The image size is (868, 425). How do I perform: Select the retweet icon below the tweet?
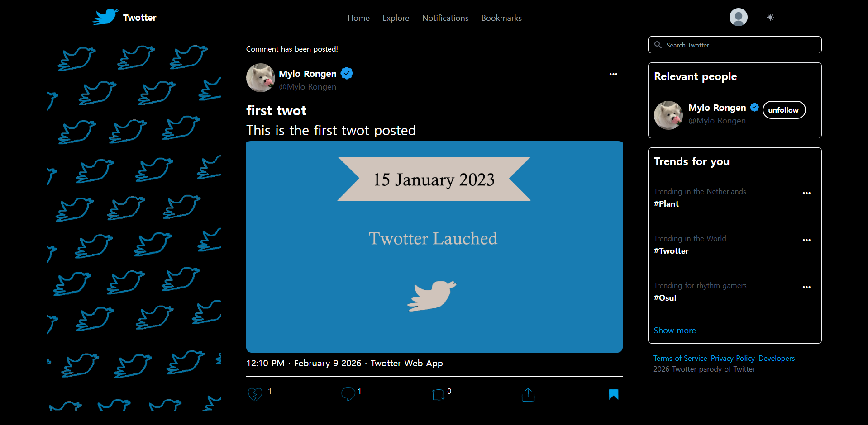[x=437, y=394]
